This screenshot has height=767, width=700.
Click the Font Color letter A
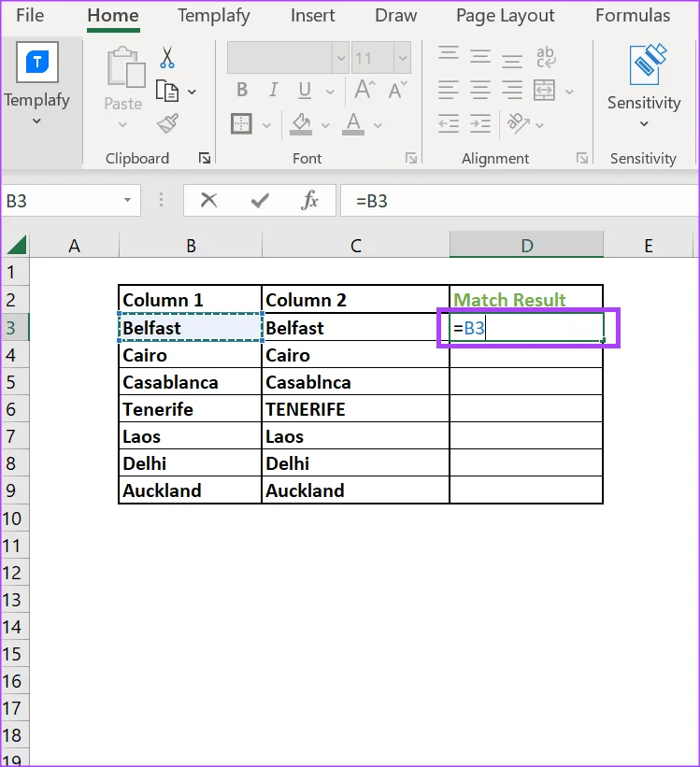pos(353,124)
